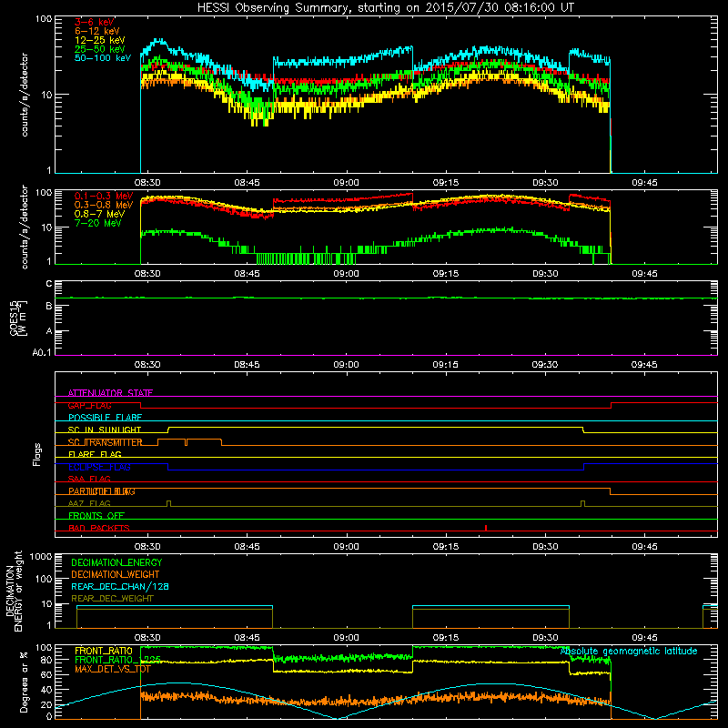Click the 7-20 MeV legend entry
Screen dimensions: 728x728
coord(98,223)
